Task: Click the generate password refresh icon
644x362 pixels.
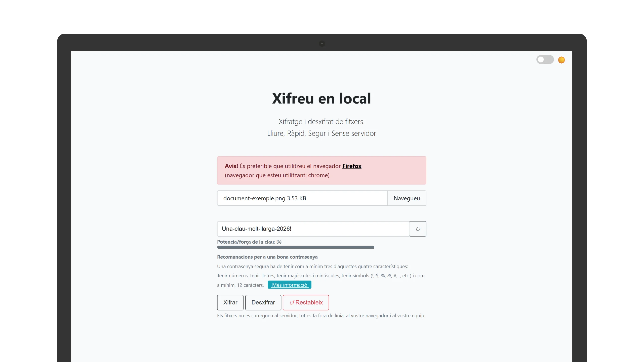Action: click(418, 229)
